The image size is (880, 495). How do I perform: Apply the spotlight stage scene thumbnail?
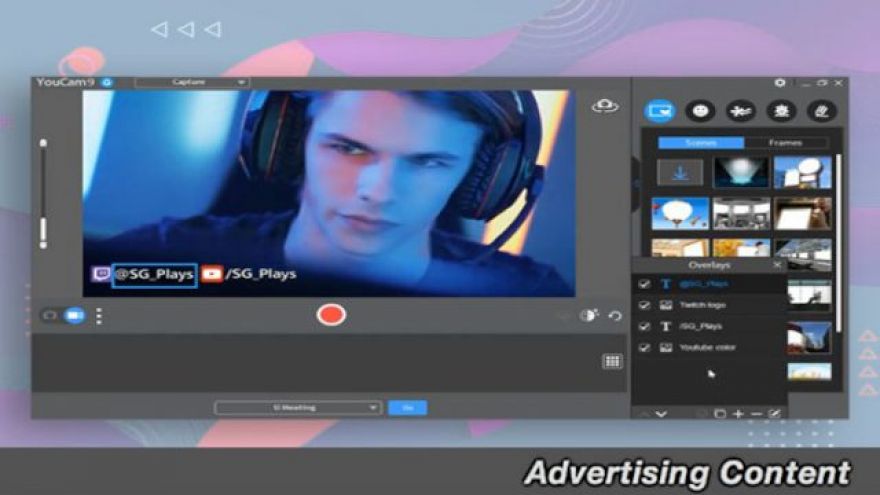pyautogui.click(x=741, y=172)
